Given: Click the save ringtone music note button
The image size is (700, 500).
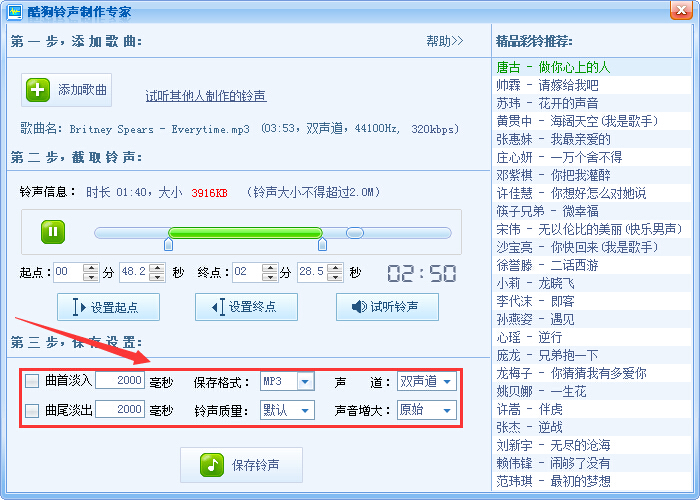Looking at the screenshot, I should click(x=240, y=465).
